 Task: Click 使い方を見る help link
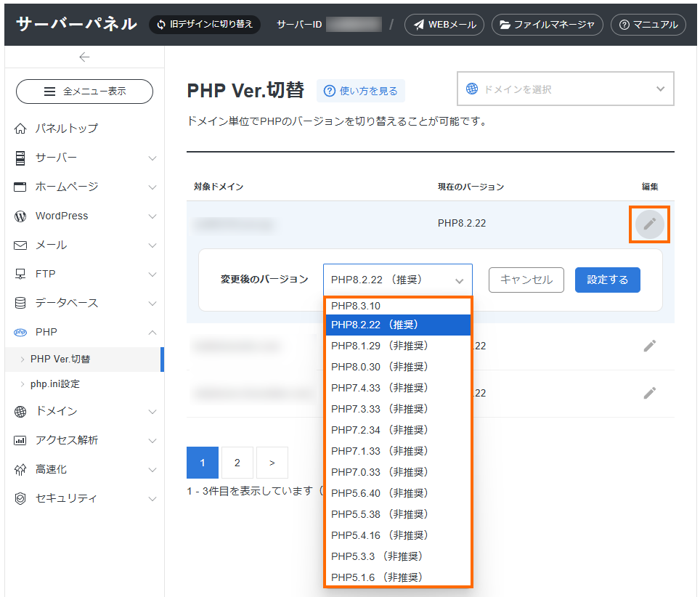(x=361, y=91)
